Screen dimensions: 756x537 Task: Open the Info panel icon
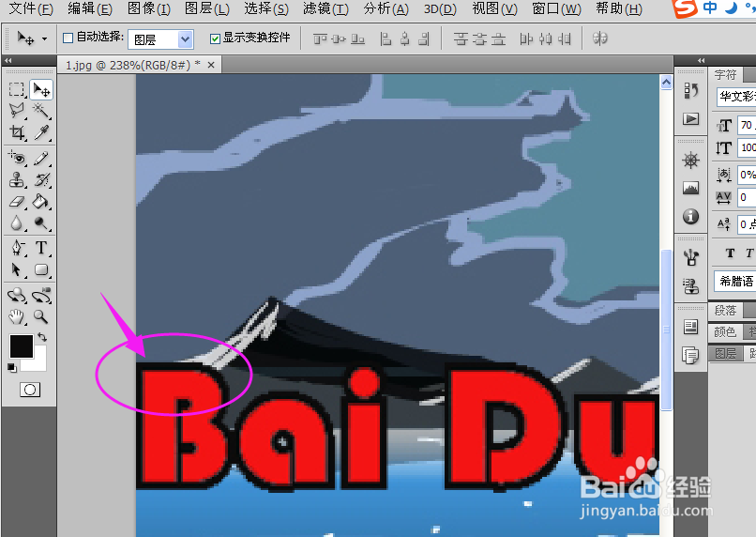691,216
